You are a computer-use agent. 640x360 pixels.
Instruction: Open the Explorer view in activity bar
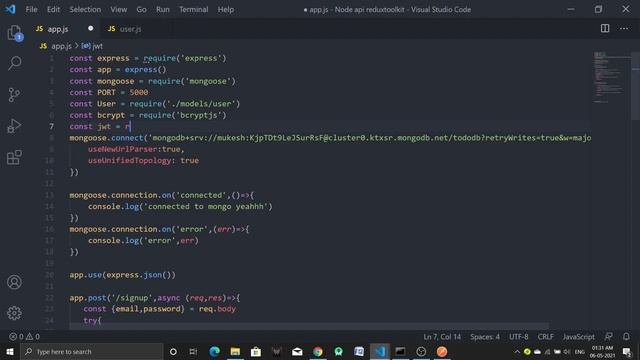15,33
